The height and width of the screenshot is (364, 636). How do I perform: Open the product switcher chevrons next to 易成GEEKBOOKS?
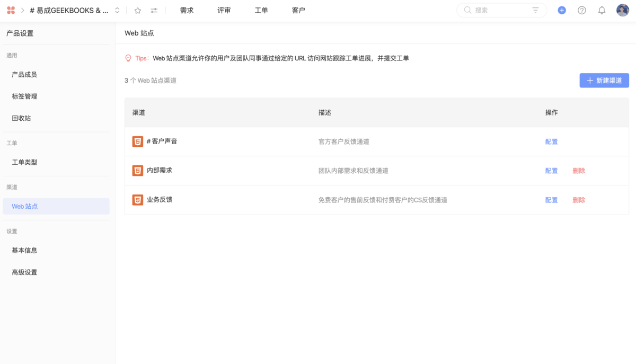(117, 10)
